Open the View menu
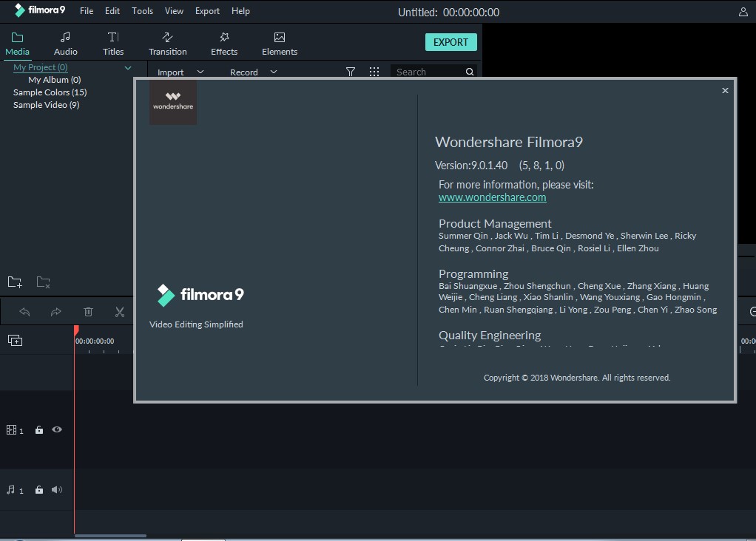The image size is (756, 541). click(174, 10)
